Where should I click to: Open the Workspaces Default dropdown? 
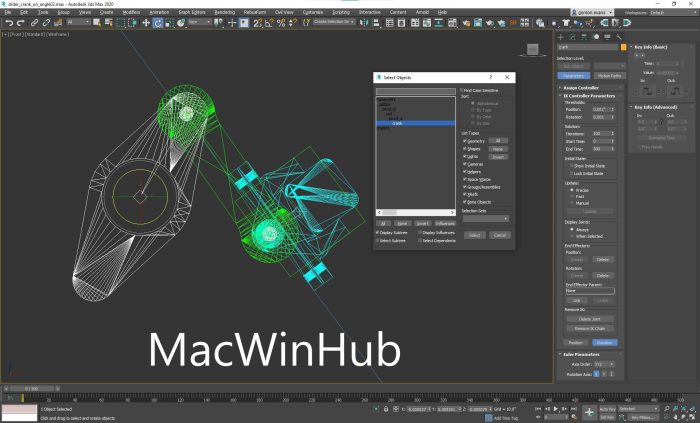coord(672,12)
